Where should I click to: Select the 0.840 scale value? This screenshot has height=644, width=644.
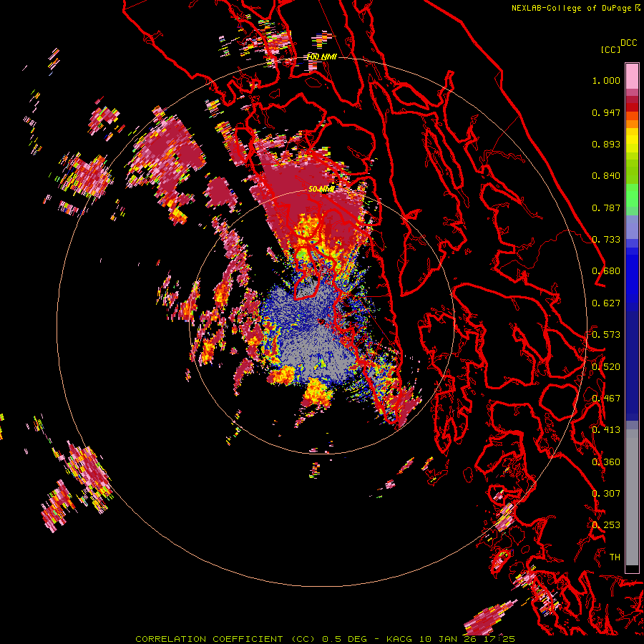606,176
